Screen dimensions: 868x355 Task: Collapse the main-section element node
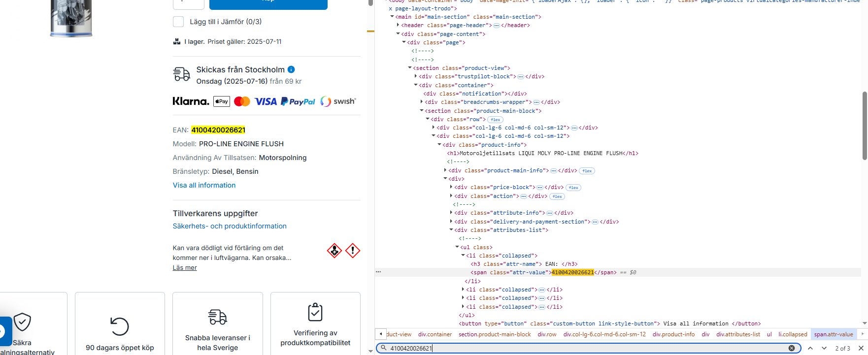pyautogui.click(x=392, y=17)
